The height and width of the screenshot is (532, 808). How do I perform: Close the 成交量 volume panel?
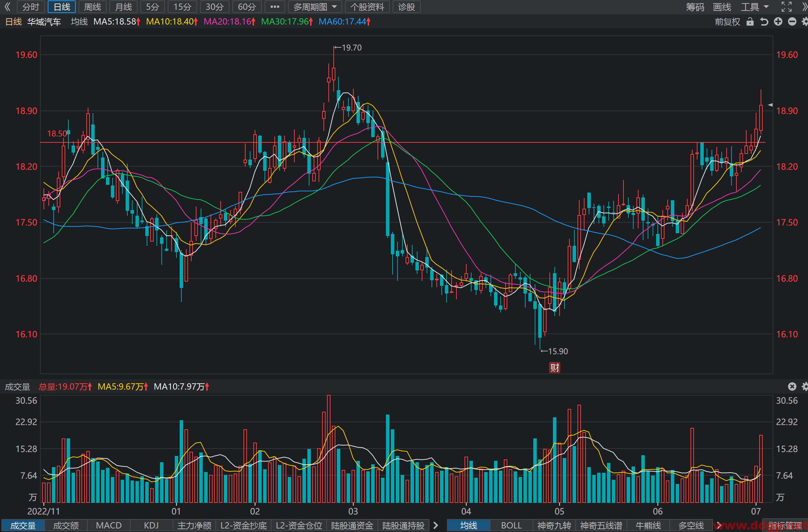792,386
